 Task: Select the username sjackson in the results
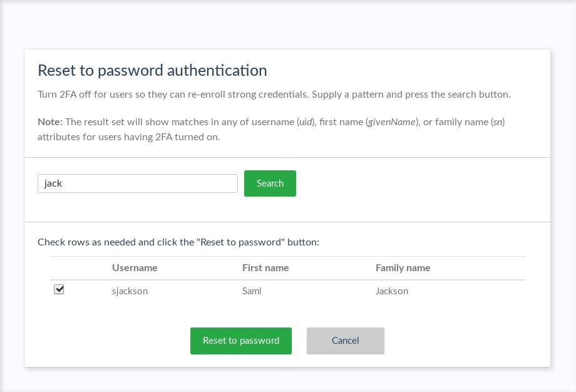(130, 291)
